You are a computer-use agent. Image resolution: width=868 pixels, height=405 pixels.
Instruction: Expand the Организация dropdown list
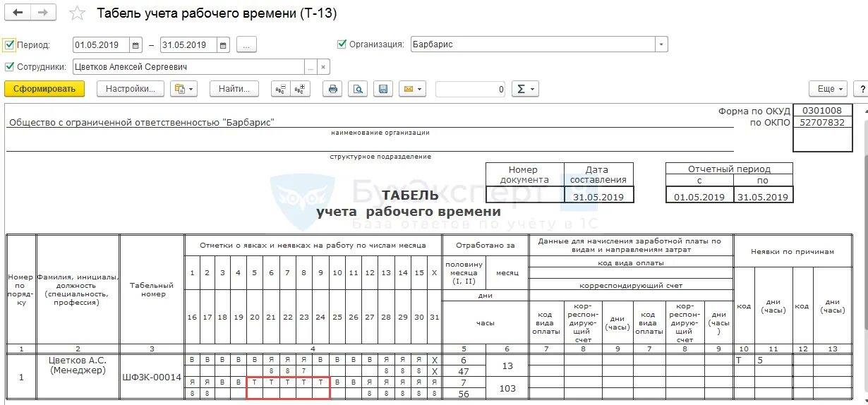[x=661, y=44]
